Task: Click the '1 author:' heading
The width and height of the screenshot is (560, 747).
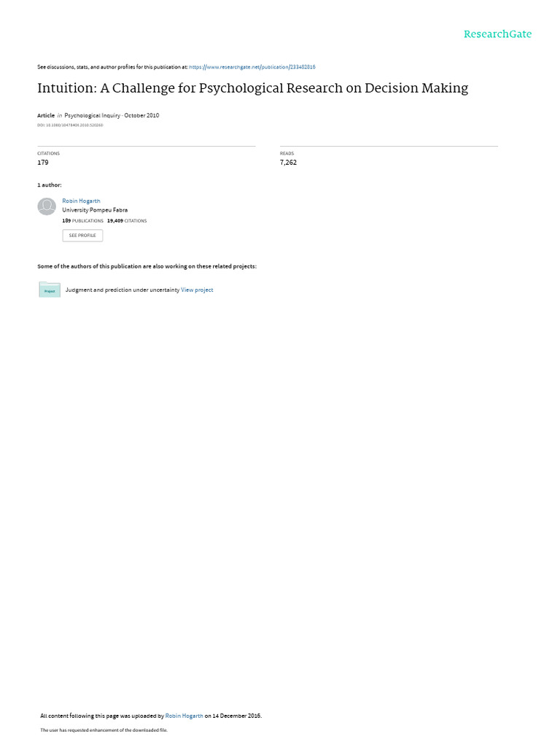Action: coord(50,185)
